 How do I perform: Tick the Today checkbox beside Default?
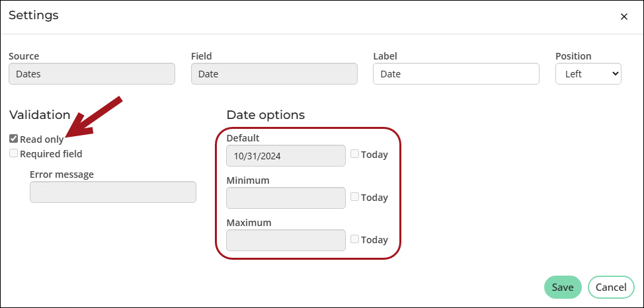point(354,154)
